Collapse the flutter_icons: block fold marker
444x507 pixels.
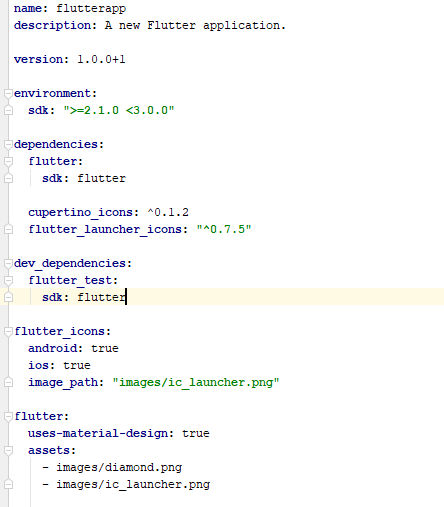click(x=8, y=331)
